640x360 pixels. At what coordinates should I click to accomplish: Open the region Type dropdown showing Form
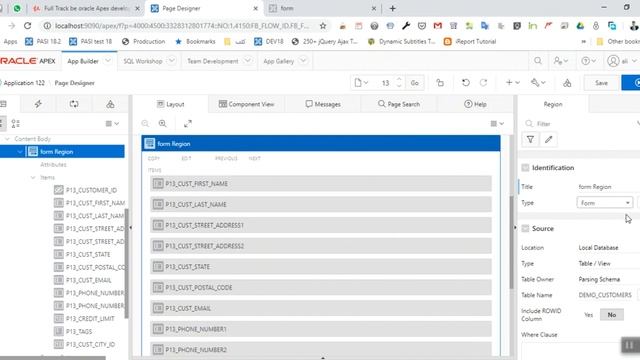point(605,203)
